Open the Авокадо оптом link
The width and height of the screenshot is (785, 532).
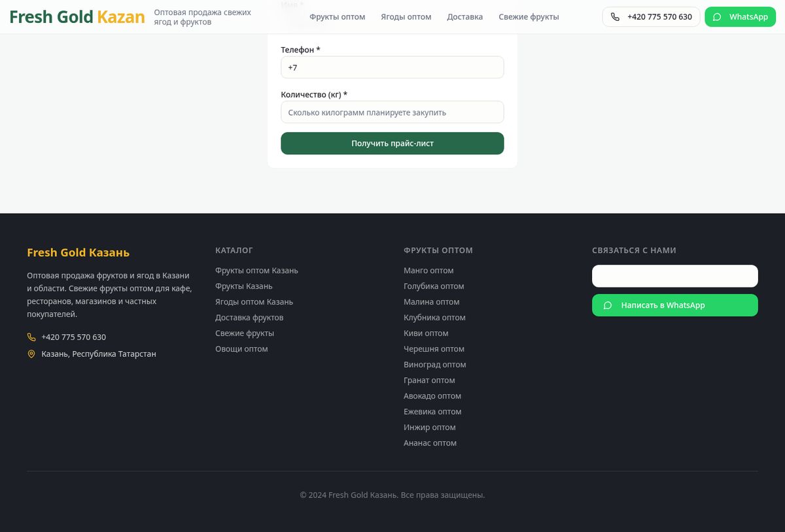tap(432, 396)
